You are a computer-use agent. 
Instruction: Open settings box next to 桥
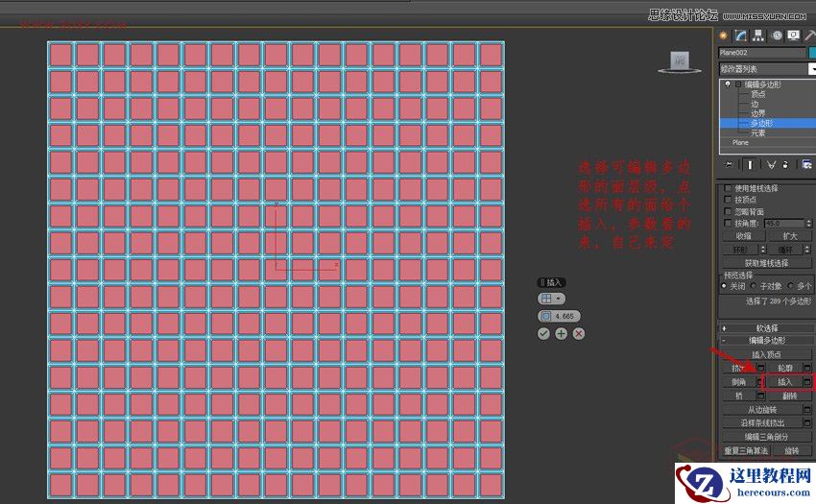tap(760, 396)
